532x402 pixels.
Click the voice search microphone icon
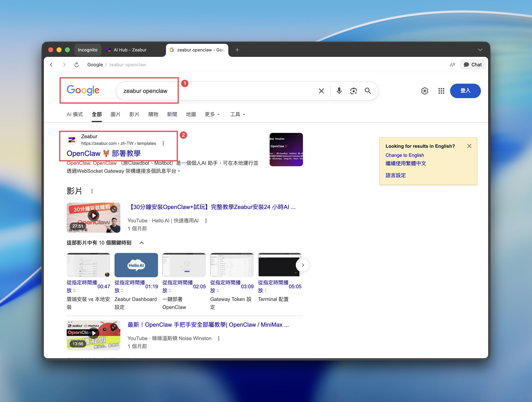339,91
